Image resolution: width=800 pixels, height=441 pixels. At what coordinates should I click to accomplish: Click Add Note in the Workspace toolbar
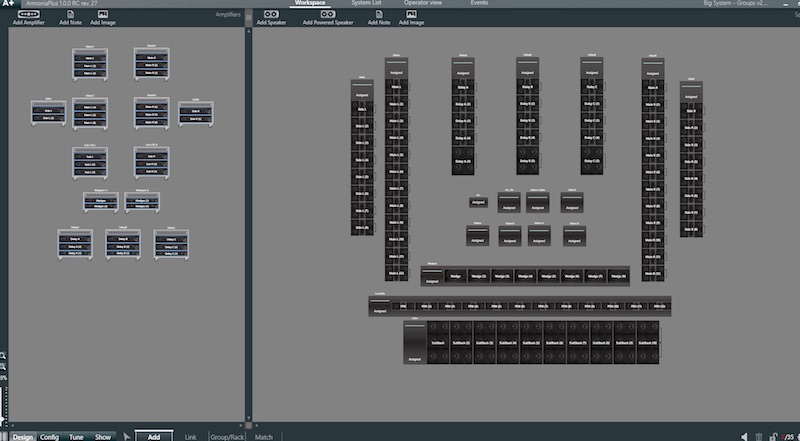[x=379, y=14]
